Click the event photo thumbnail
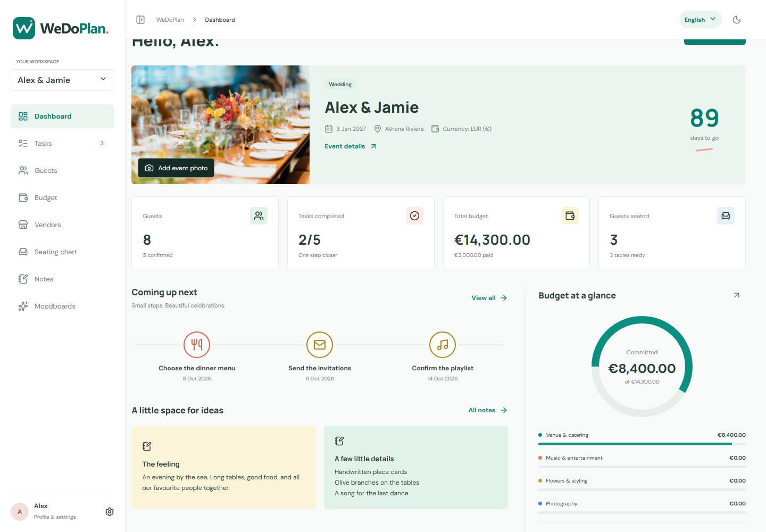This screenshot has height=532, width=766. click(x=220, y=124)
